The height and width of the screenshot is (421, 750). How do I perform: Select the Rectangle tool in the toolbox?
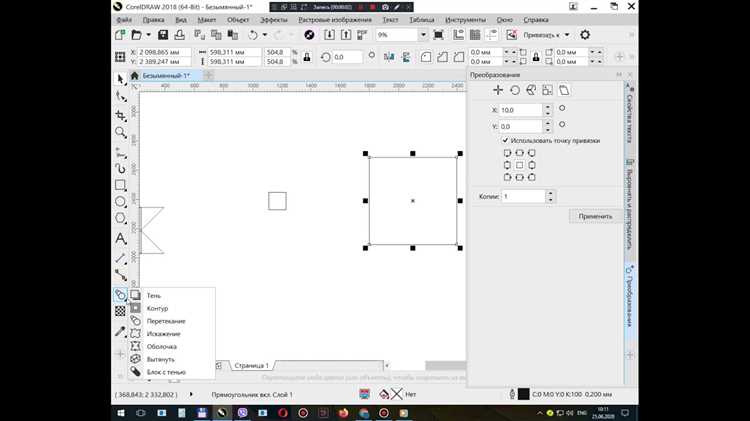click(121, 185)
